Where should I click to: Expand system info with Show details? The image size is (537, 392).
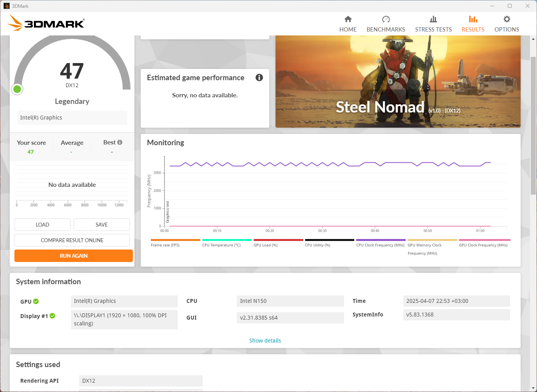pyautogui.click(x=265, y=341)
